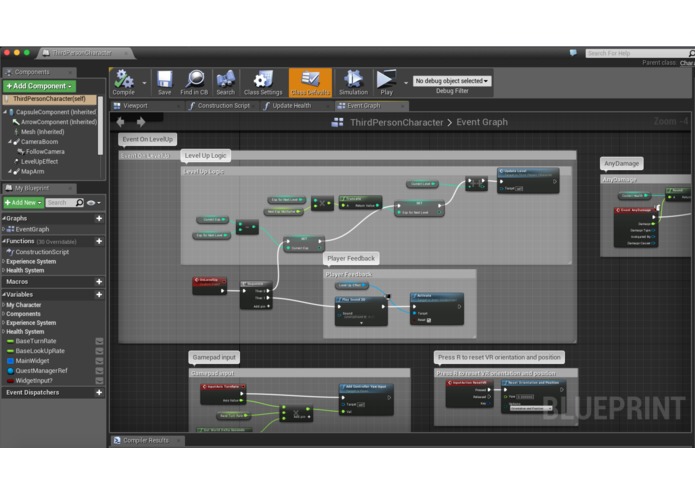Click the Components panel scrollbar

click(101, 125)
